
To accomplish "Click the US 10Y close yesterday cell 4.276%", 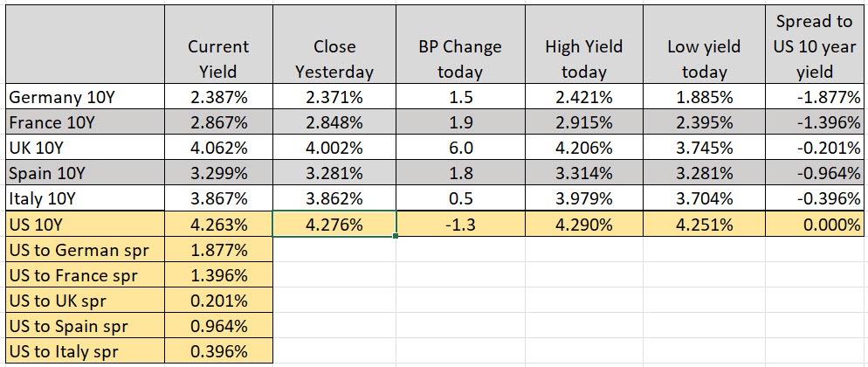I will click(334, 224).
